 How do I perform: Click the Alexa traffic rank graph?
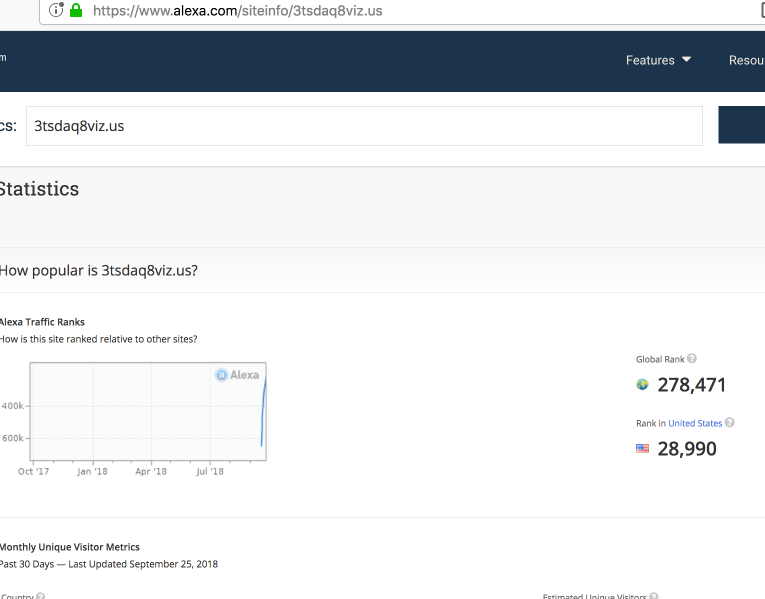pos(148,411)
